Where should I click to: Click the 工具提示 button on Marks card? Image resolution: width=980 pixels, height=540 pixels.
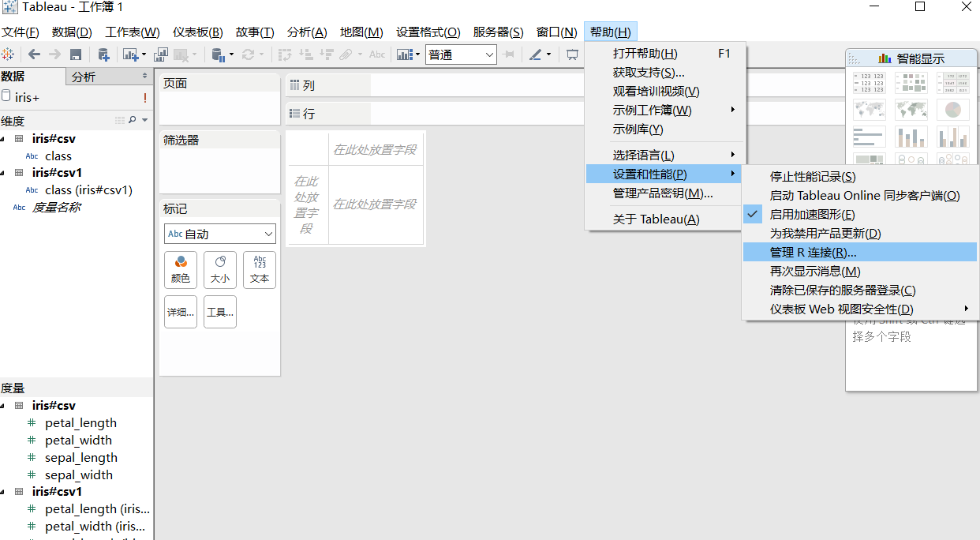point(220,312)
